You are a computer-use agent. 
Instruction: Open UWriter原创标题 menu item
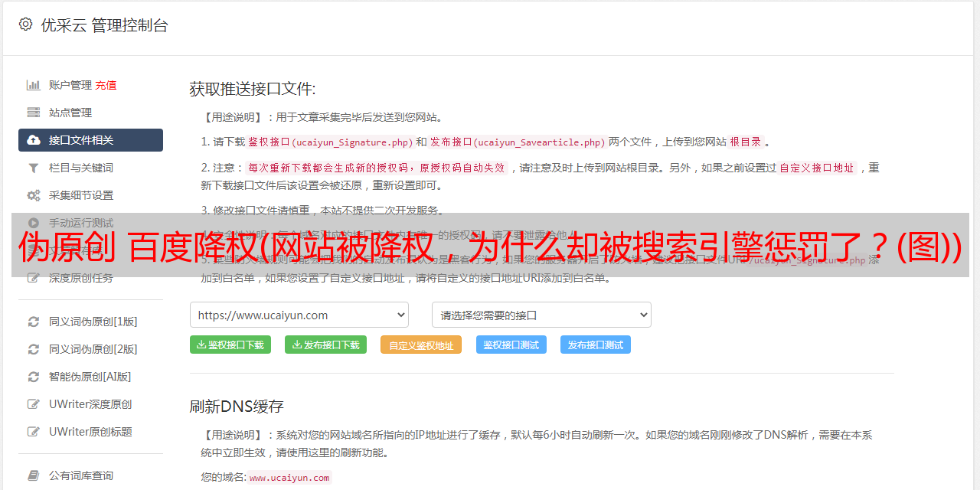(90, 432)
